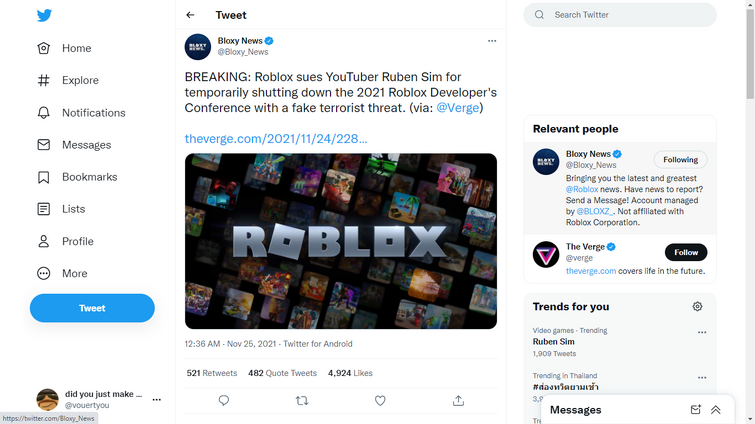Like the tweet with the heart icon

(x=380, y=400)
